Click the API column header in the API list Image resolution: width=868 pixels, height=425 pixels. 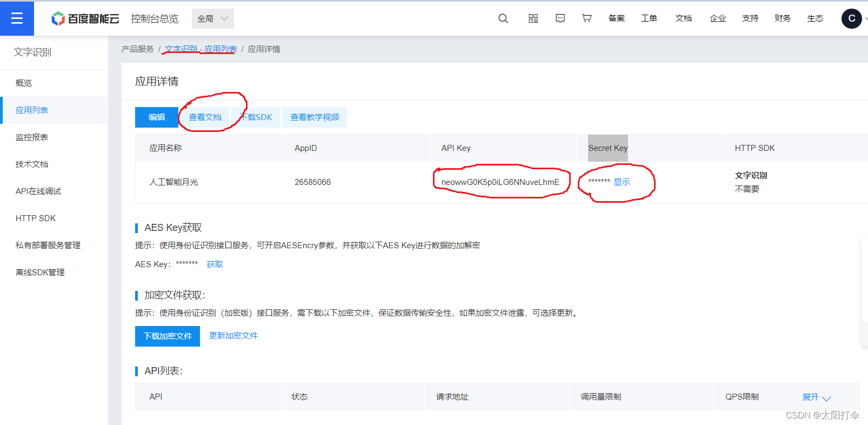point(156,397)
